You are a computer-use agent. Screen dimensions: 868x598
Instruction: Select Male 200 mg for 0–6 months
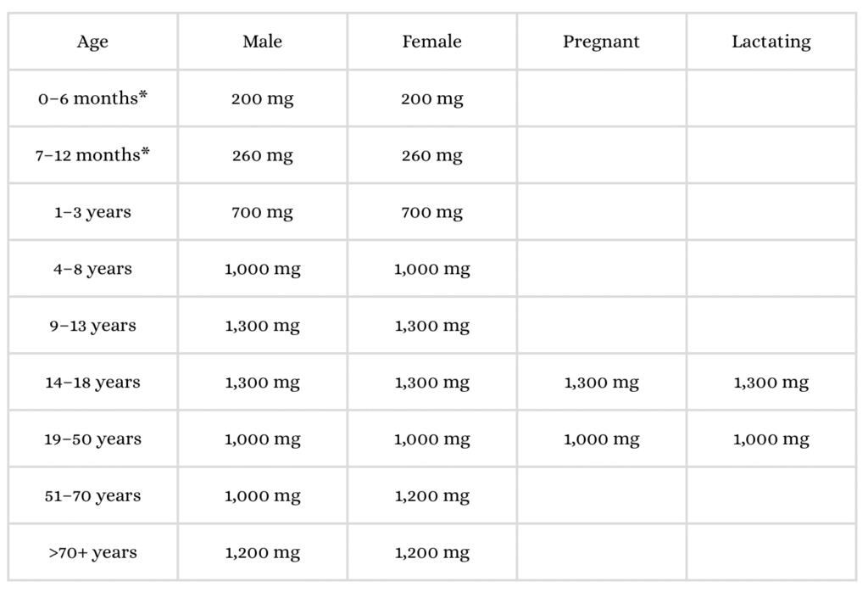[x=262, y=98]
